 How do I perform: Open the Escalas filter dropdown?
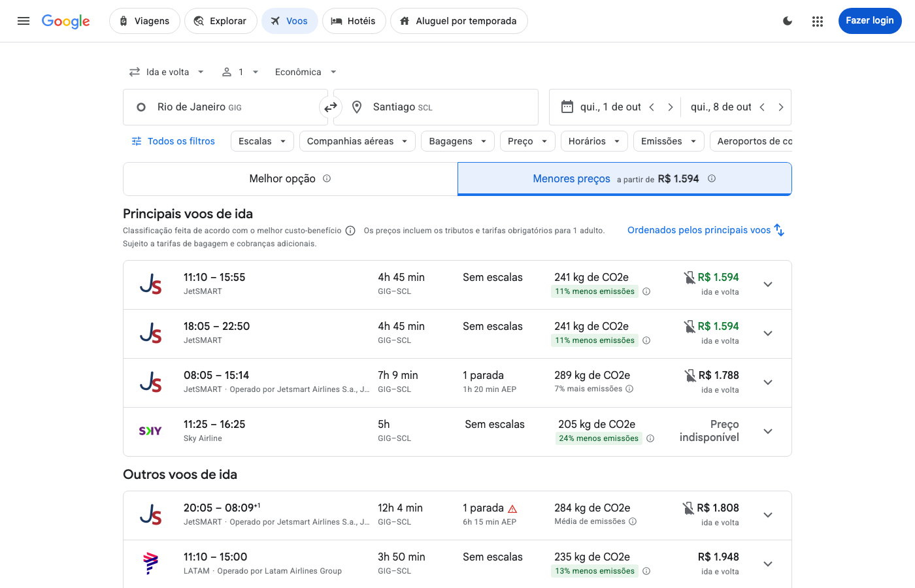[x=262, y=141]
